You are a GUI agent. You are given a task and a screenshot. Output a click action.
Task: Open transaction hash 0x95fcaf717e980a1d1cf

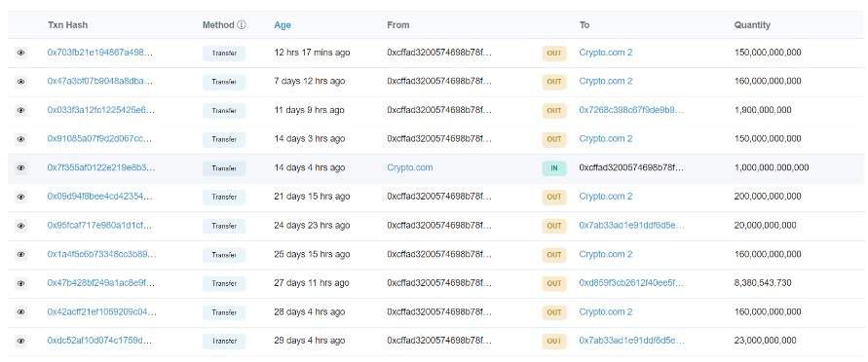(99, 226)
